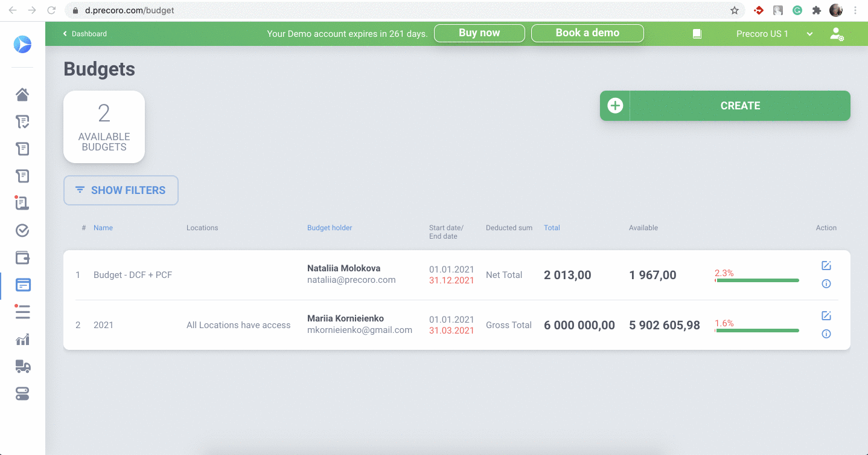868x455 pixels.
Task: Click the total "2 013,00"
Action: [567, 275]
